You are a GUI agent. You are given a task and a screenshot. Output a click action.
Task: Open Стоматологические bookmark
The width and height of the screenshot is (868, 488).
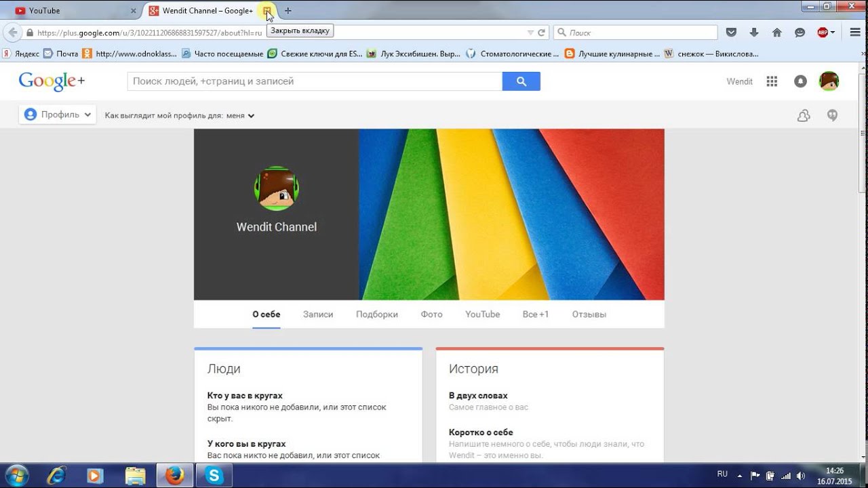(513, 54)
